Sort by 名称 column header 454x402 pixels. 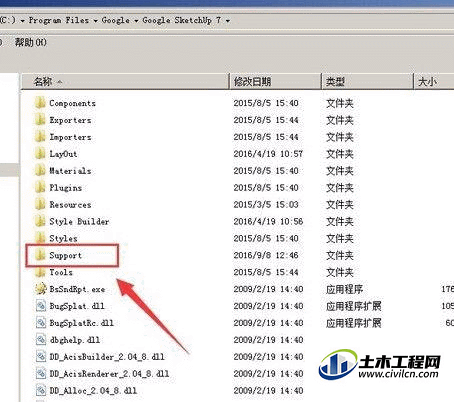125,81
